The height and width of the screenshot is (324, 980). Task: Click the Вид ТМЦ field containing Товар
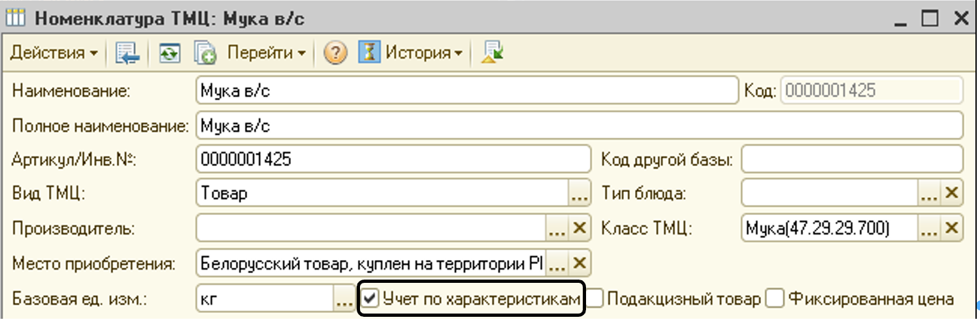(x=382, y=194)
